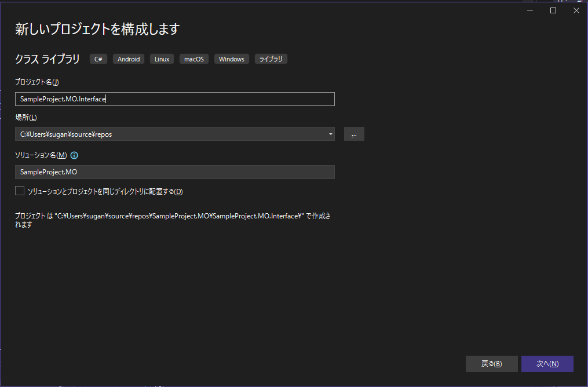Focus the project name input field

(x=175, y=99)
